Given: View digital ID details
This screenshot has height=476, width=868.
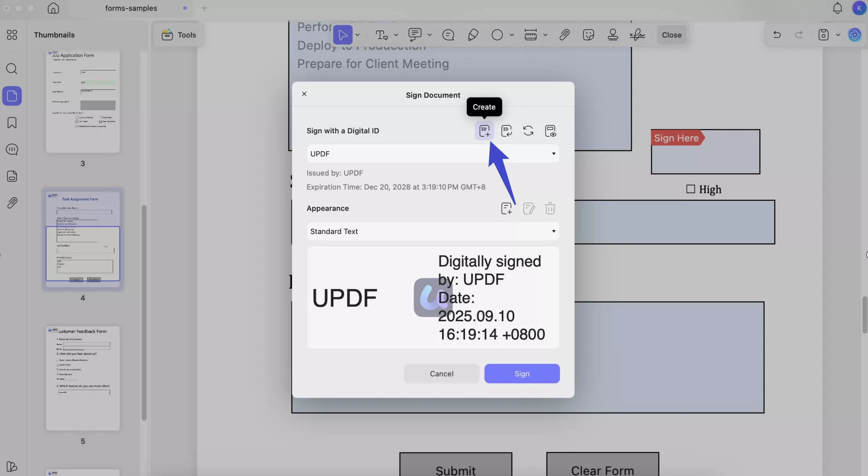Looking at the screenshot, I should (x=550, y=131).
